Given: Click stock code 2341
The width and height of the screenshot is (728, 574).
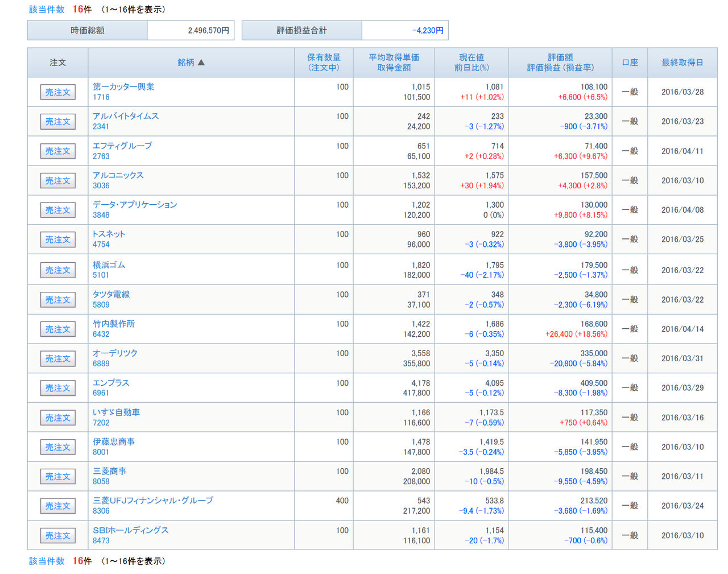Looking at the screenshot, I should (x=101, y=127).
